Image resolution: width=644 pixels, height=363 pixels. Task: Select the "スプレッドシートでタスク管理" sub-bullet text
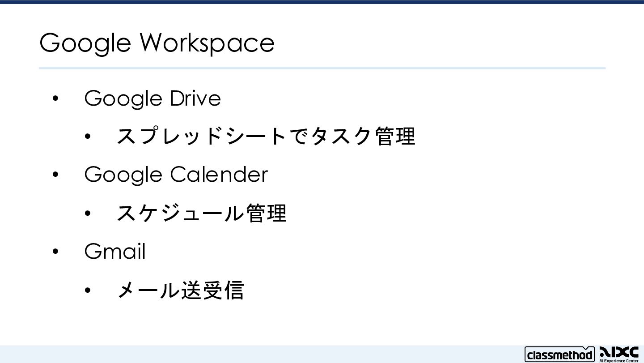coord(266,136)
